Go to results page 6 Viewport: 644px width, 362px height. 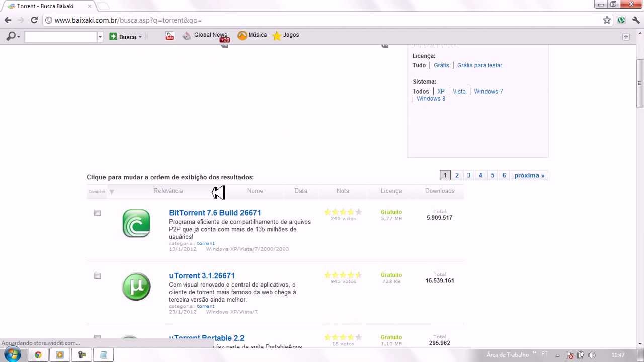pos(504,175)
